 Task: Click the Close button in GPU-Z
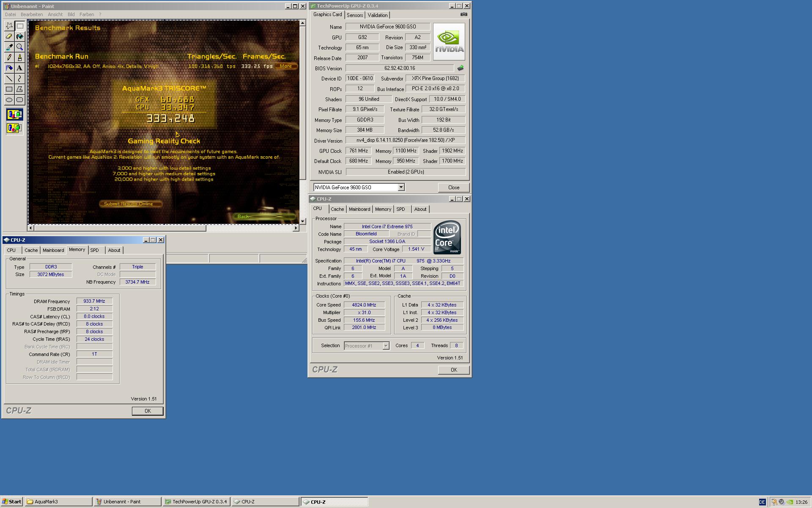[x=453, y=188]
